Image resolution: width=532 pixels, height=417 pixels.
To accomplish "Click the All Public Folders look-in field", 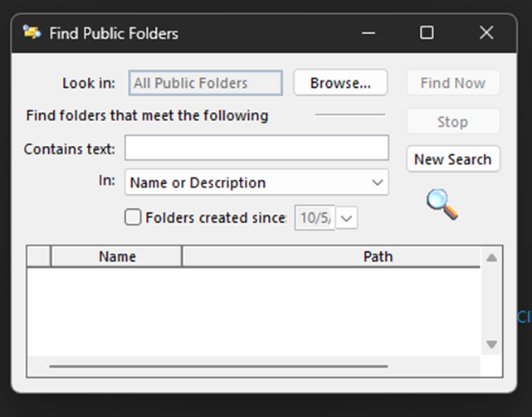I will (x=206, y=83).
